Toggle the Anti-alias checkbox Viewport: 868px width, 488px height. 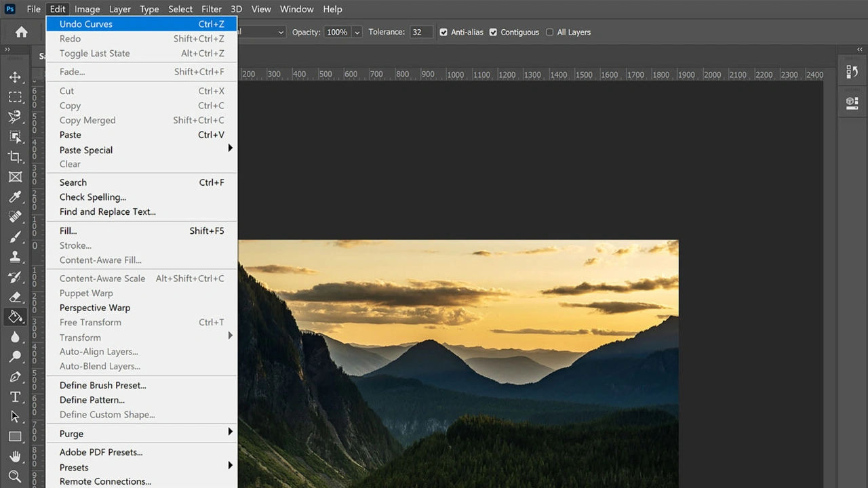coord(443,32)
